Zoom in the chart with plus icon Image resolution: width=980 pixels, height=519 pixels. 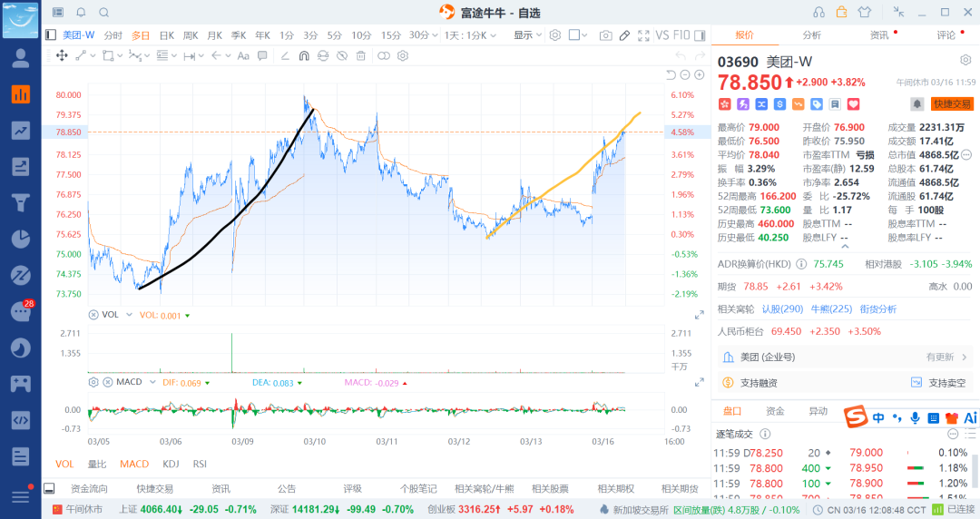(700, 75)
